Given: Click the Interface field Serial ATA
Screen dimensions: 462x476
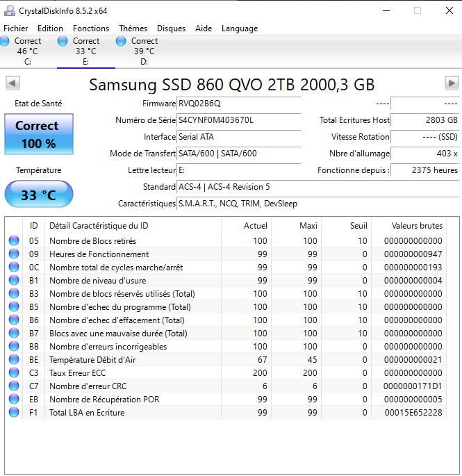Looking at the screenshot, I should pos(238,137).
